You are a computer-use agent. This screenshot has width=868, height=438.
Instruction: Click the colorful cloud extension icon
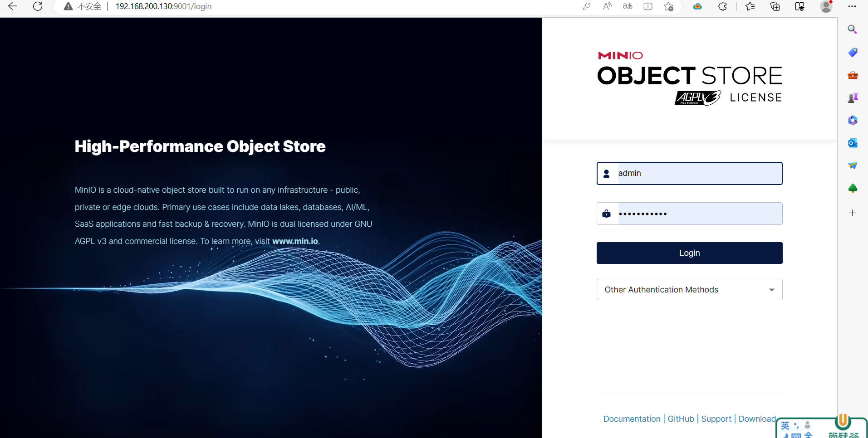(697, 6)
